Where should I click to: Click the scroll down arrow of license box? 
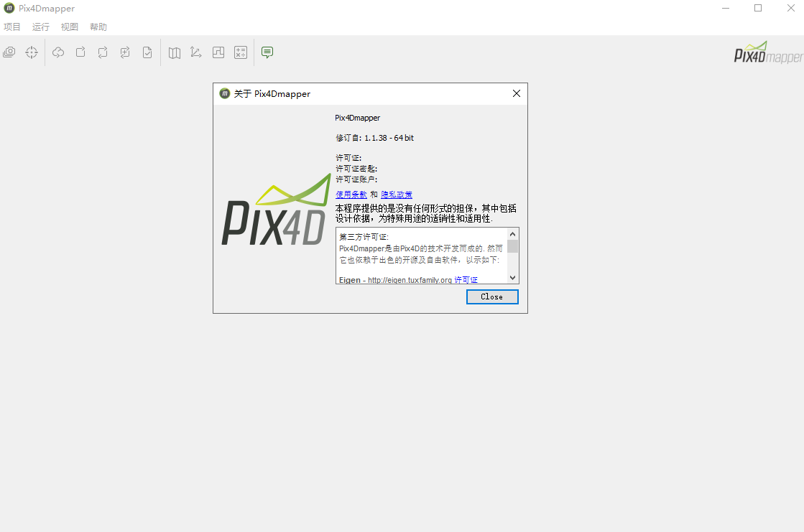coord(513,278)
